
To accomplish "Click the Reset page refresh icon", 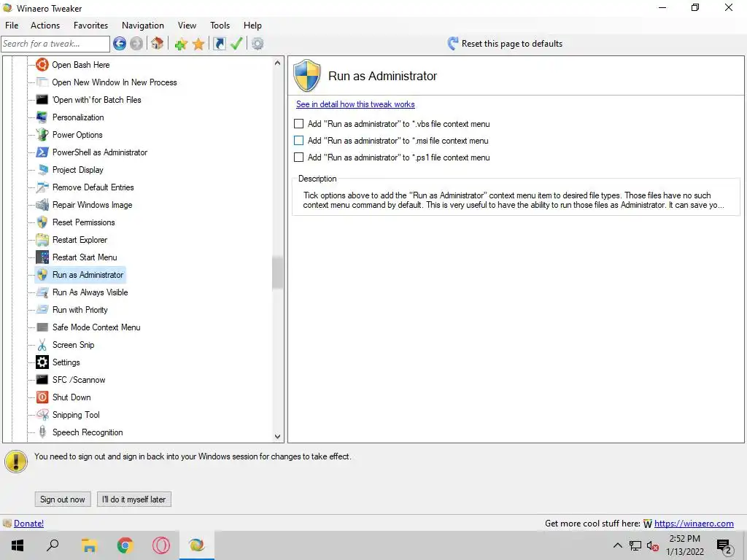I will pos(452,43).
